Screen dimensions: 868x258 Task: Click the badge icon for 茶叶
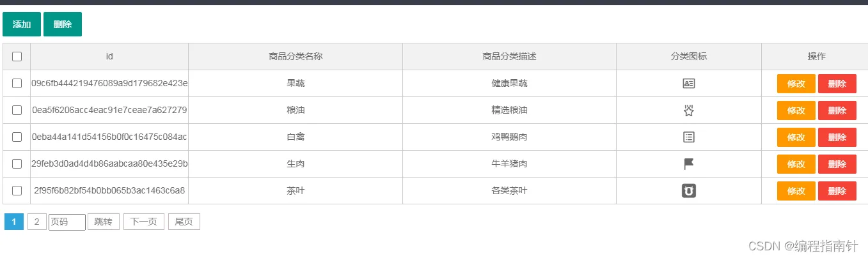click(688, 191)
